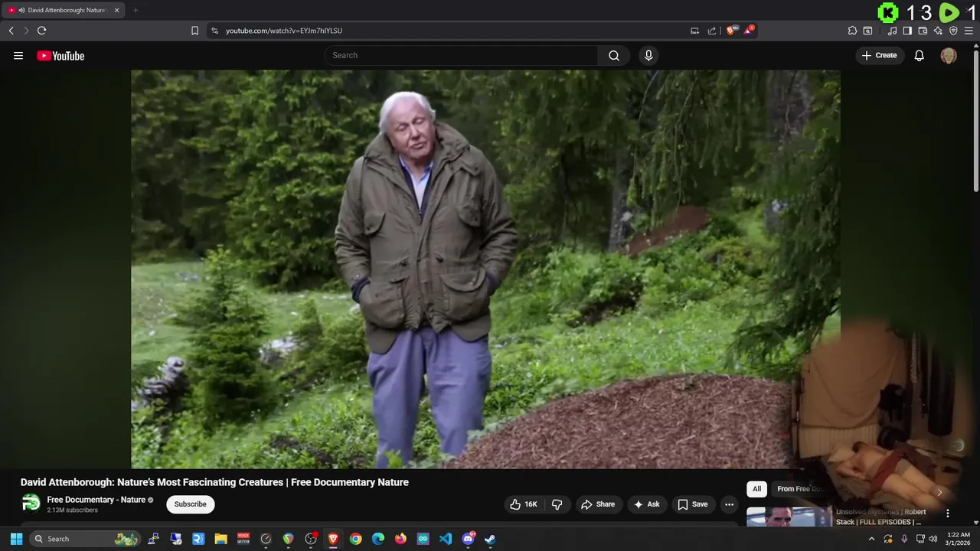This screenshot has width=980, height=551.
Task: Open the Ask button
Action: tap(646, 504)
